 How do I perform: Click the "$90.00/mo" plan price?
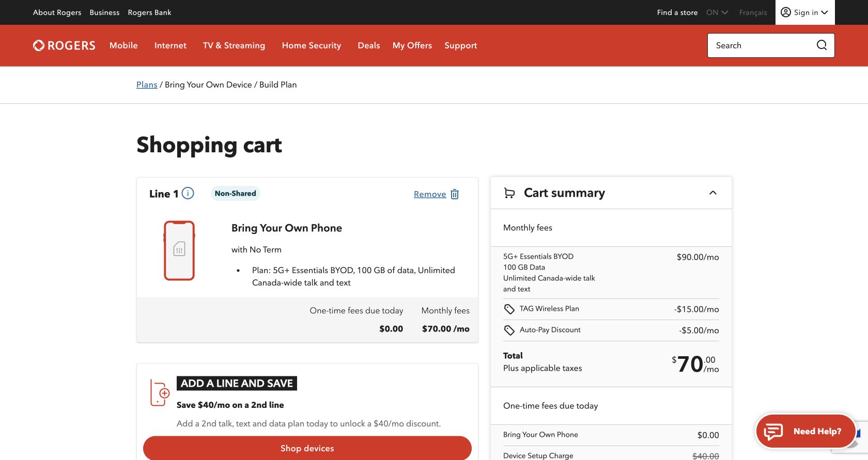point(698,257)
